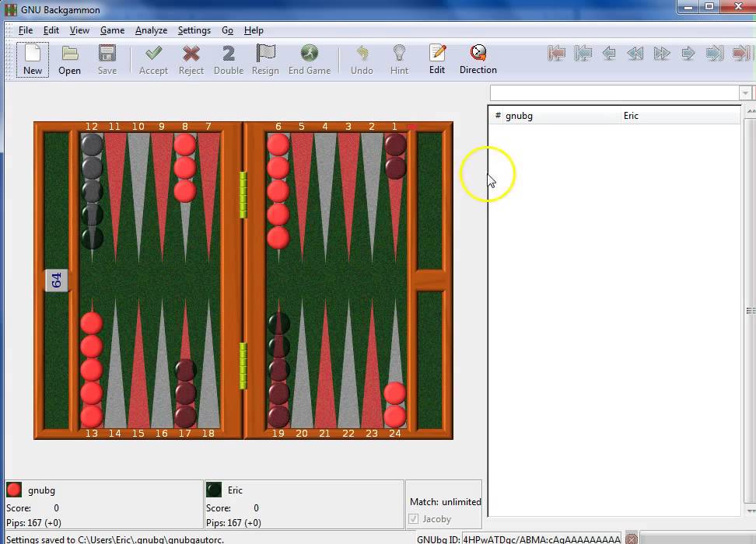
Task: Open the View menu
Action: pos(79,30)
